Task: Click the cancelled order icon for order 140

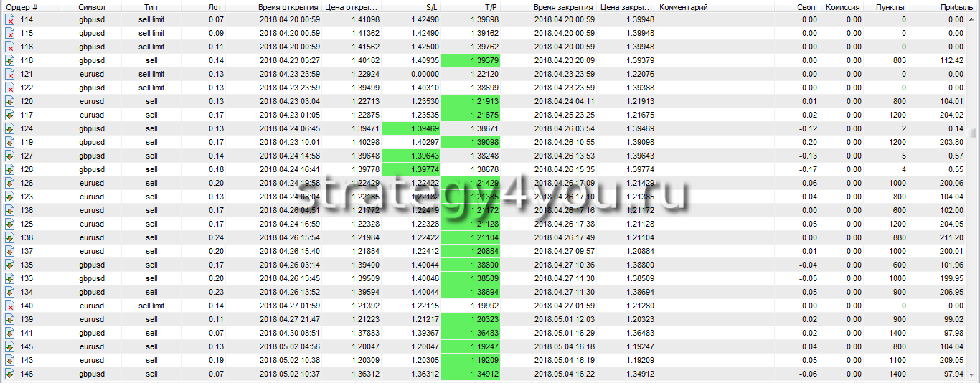Action: coord(10,306)
